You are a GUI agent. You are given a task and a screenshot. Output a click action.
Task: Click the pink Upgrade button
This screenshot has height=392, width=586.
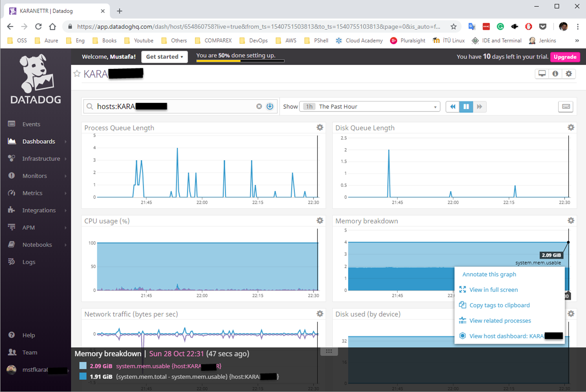[x=565, y=57]
